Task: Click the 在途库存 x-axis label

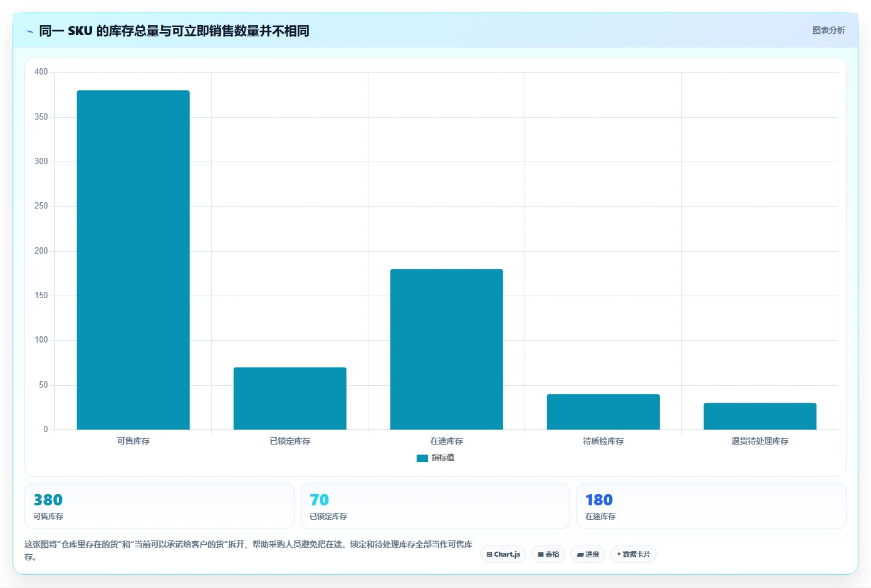Action: pyautogui.click(x=447, y=441)
